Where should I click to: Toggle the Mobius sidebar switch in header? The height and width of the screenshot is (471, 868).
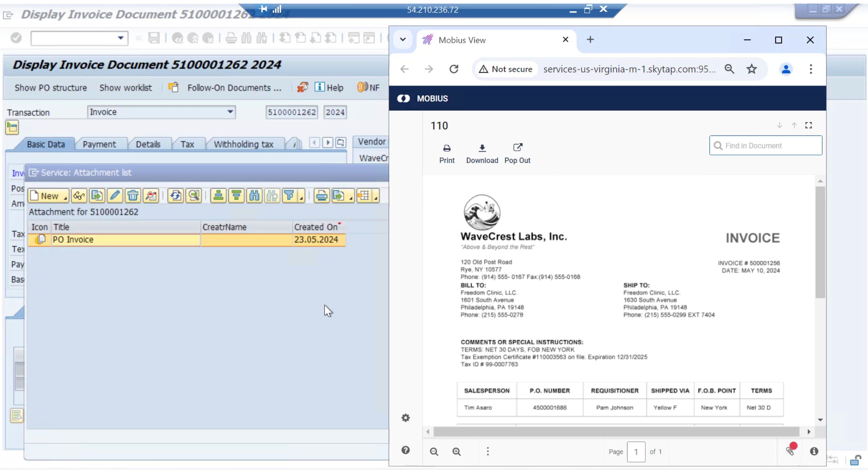403,99
